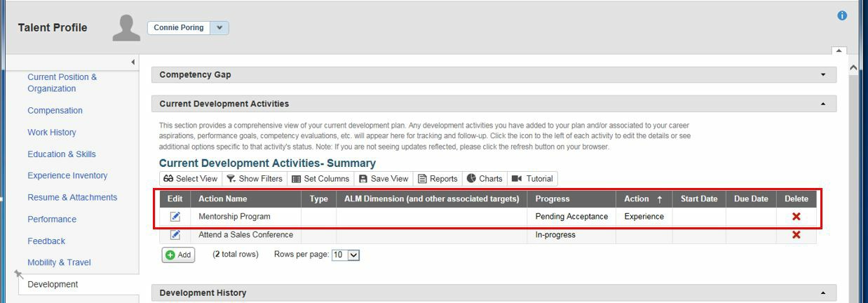The width and height of the screenshot is (868, 303).
Task: Open the Tutorial video
Action: pyautogui.click(x=532, y=179)
